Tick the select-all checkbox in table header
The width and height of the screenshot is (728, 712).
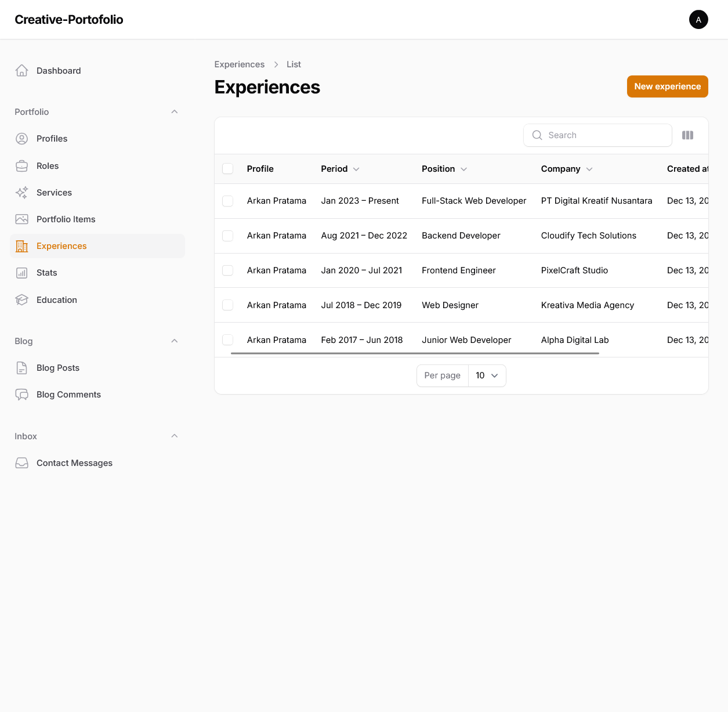[228, 169]
